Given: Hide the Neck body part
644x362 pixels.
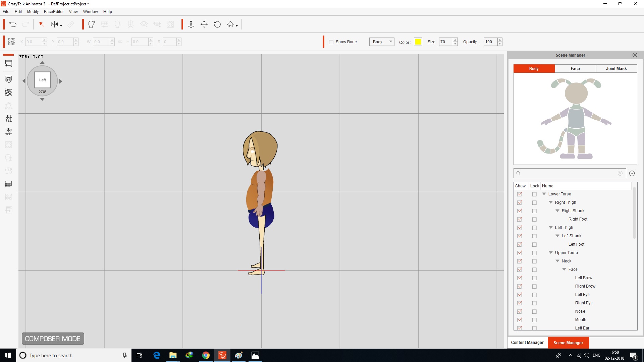Looking at the screenshot, I should (520, 261).
